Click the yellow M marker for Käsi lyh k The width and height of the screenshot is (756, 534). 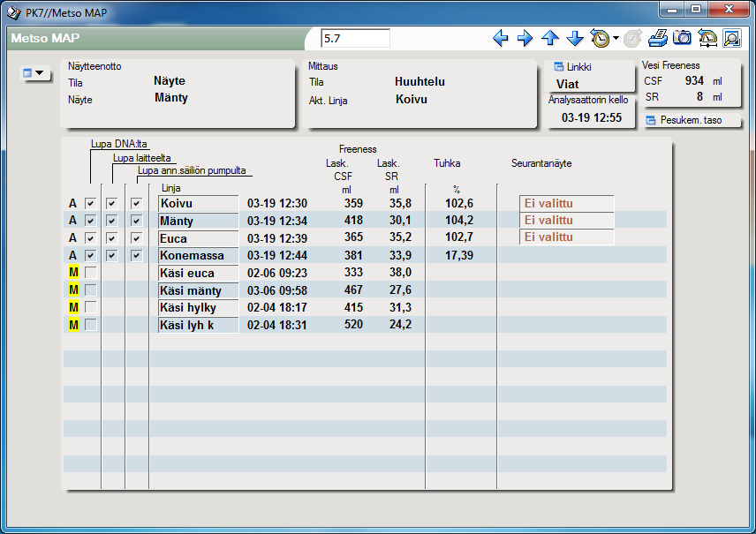coord(73,325)
